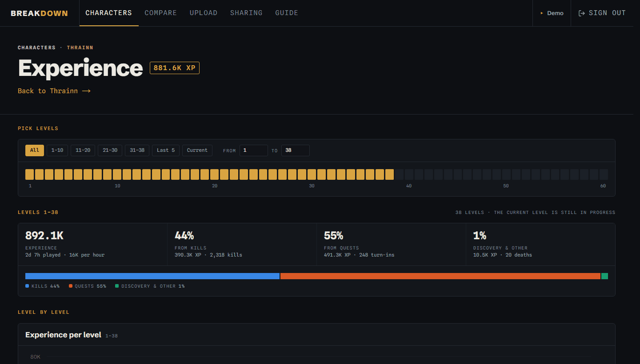Screen dimensions: 640x364
Task: Click the orange Quests bar segment
Action: coord(440,276)
